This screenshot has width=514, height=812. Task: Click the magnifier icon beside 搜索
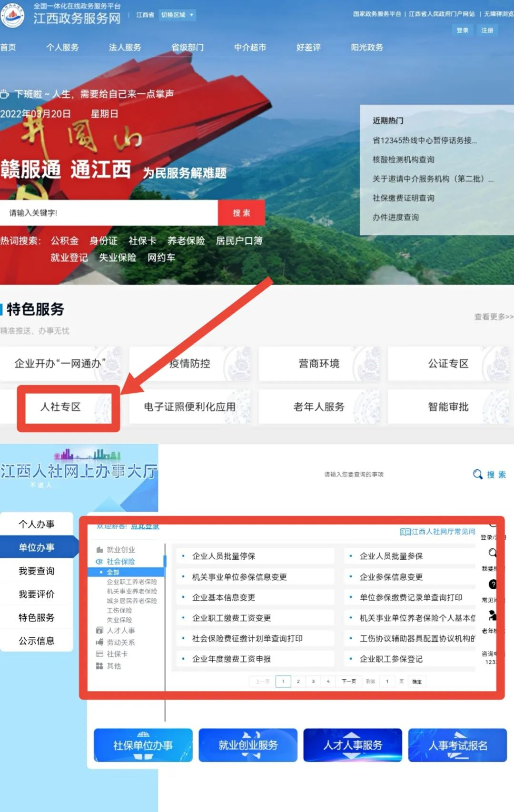pos(477,474)
